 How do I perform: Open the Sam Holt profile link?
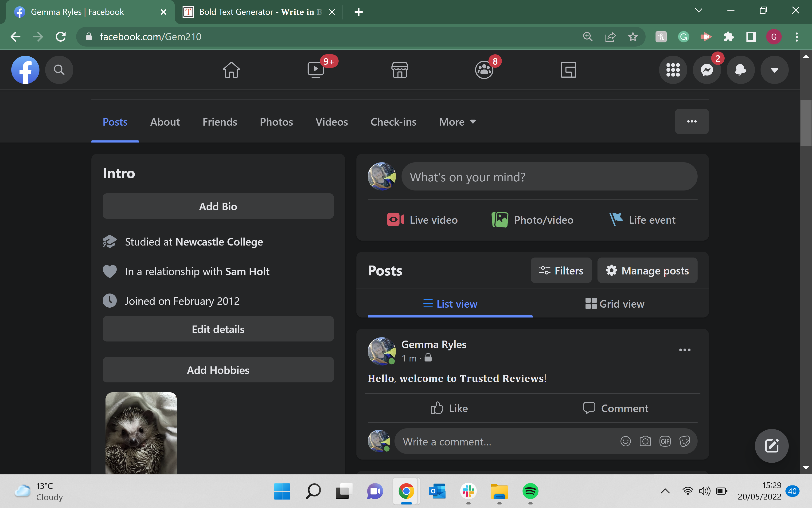(247, 271)
